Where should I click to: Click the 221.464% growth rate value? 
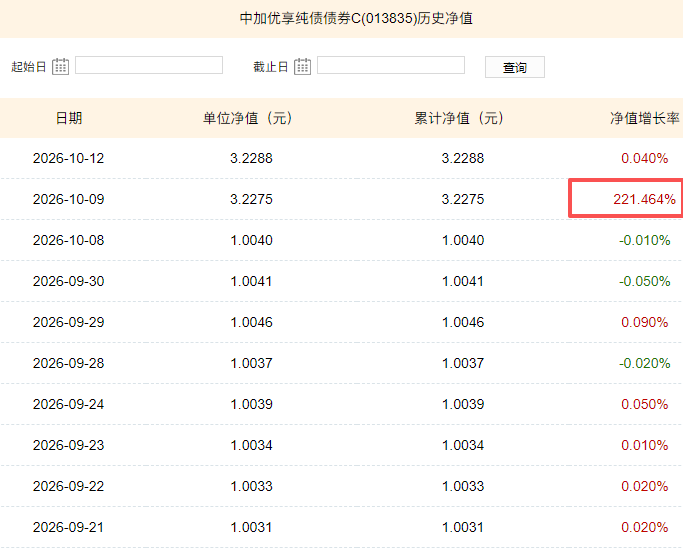pyautogui.click(x=644, y=199)
